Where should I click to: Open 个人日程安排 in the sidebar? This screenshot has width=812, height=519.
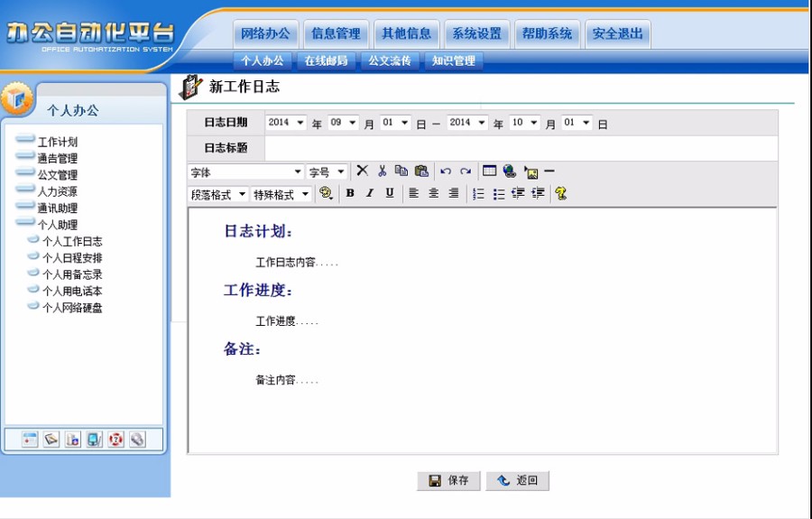point(72,258)
